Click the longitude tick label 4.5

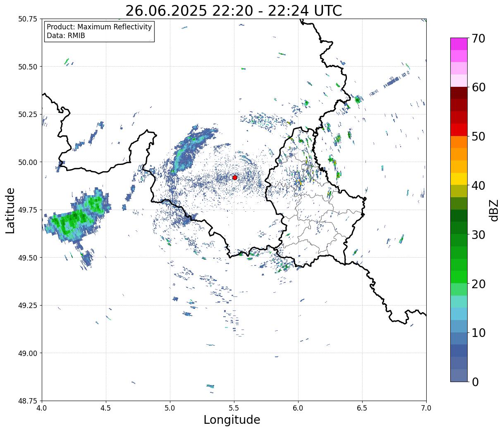106,408
